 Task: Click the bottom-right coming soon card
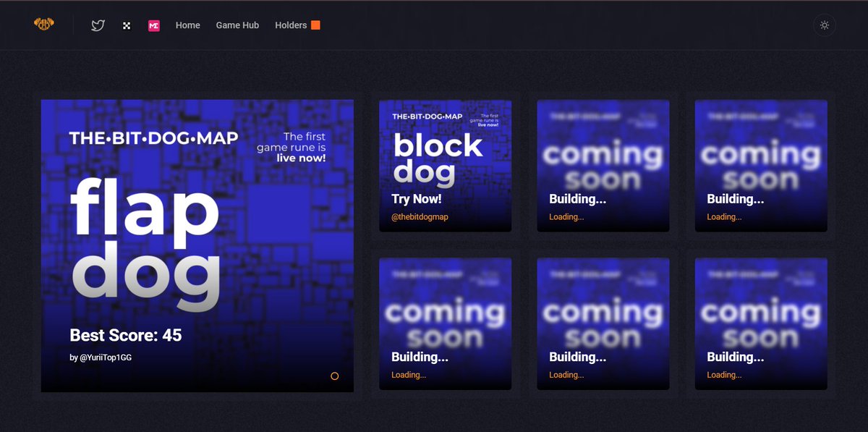point(760,323)
